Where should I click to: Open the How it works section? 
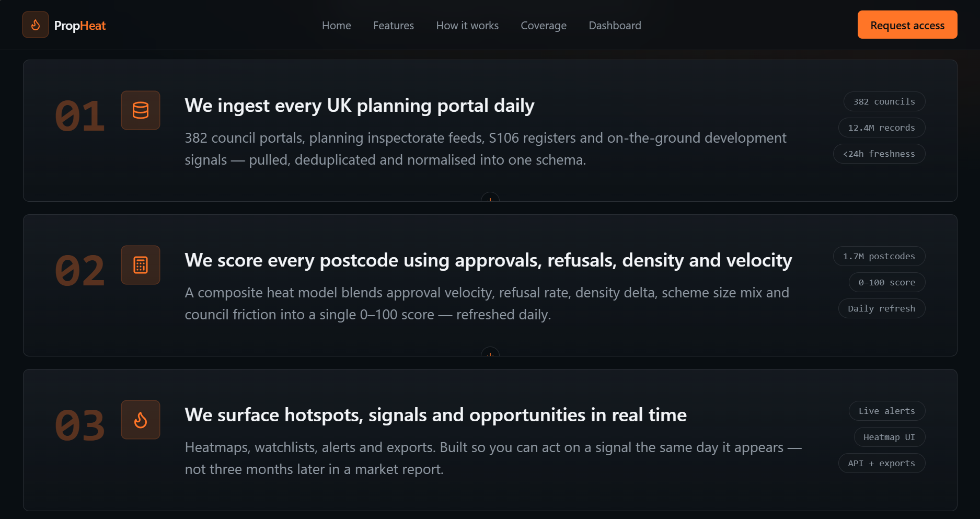coord(467,25)
